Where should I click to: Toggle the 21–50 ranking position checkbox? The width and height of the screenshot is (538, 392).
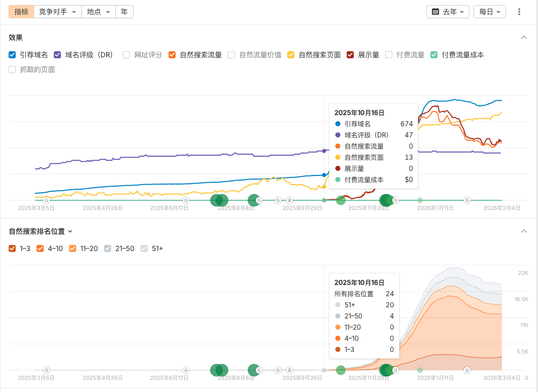click(108, 248)
